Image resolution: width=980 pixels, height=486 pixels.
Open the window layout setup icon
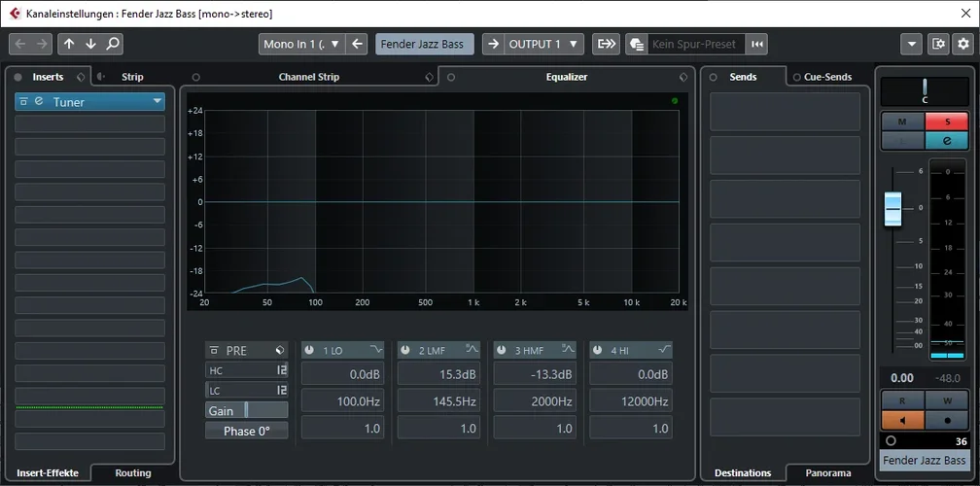938,44
